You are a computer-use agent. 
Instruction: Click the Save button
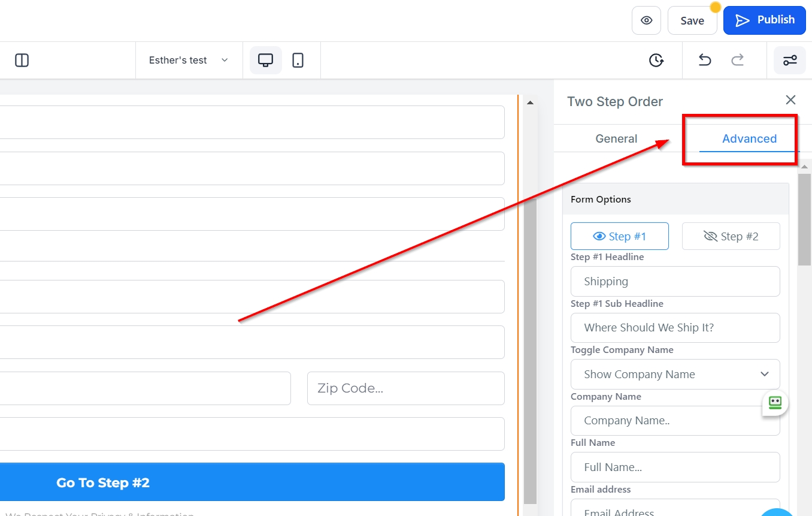click(x=692, y=20)
